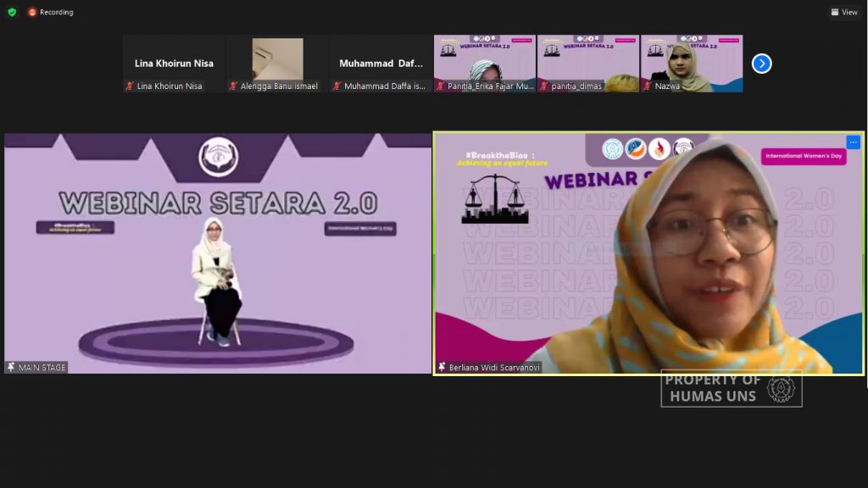Click the 'panitia_dimas' name label
This screenshot has width=868, height=488.
[576, 86]
